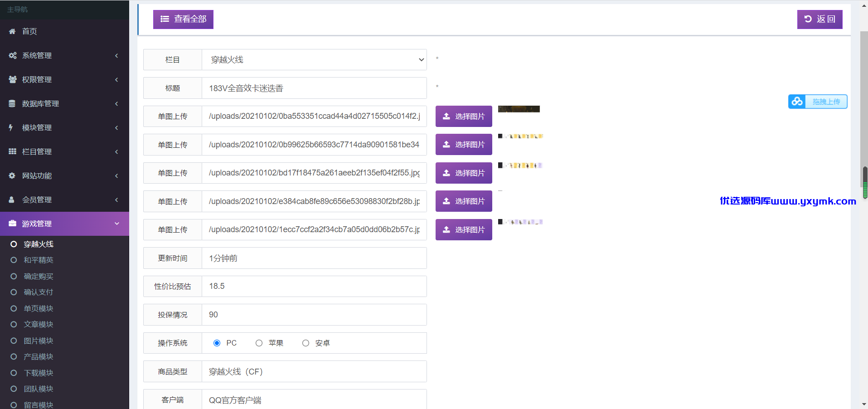
Task: Select the PC operating system radio
Action: point(217,343)
